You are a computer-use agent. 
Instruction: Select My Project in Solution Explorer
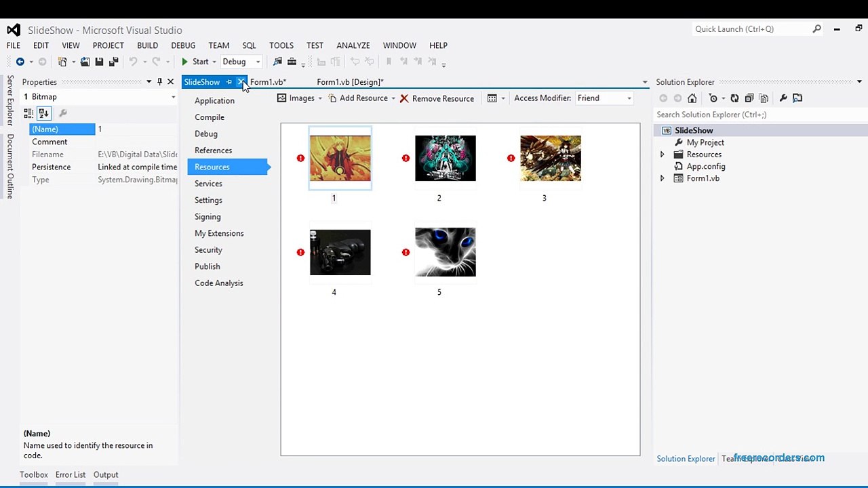705,142
